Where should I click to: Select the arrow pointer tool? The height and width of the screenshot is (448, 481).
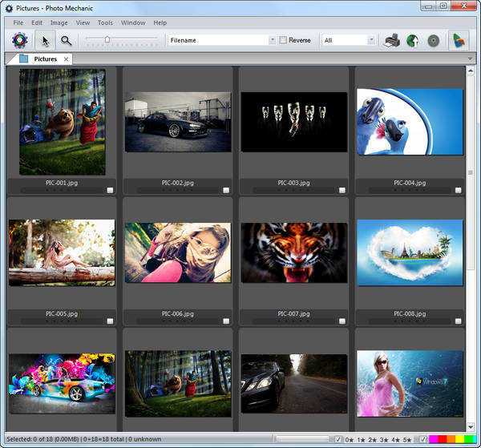point(46,40)
